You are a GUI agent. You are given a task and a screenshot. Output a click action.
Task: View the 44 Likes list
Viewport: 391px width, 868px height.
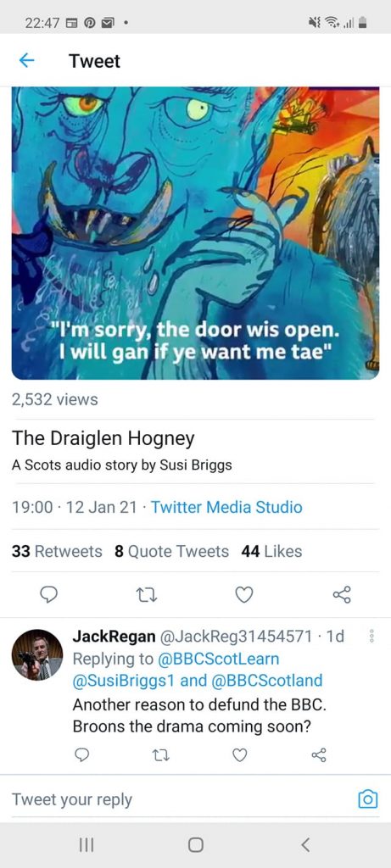[x=271, y=551]
